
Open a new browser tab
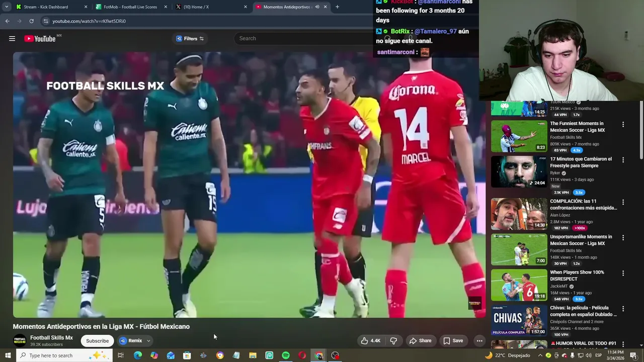coord(337,7)
